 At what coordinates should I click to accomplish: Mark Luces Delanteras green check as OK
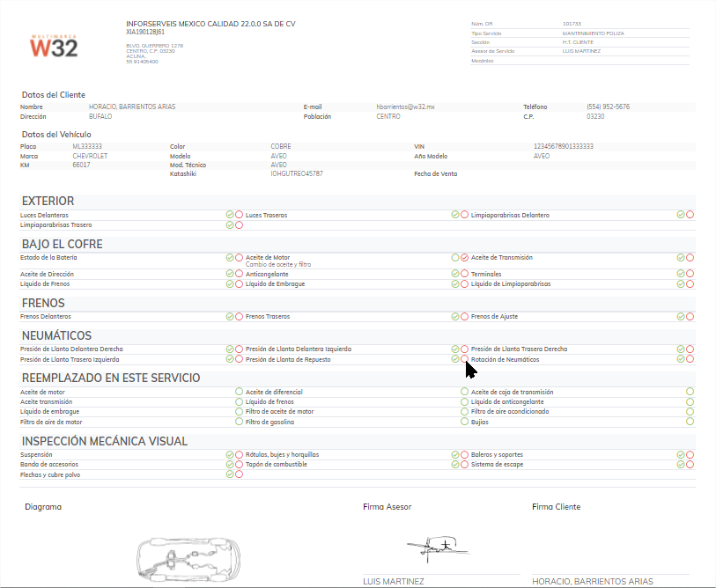(x=230, y=215)
